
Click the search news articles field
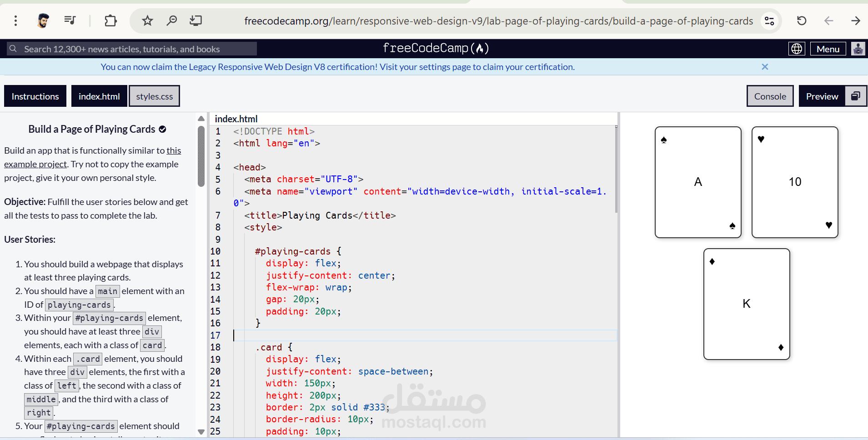pyautogui.click(x=132, y=49)
